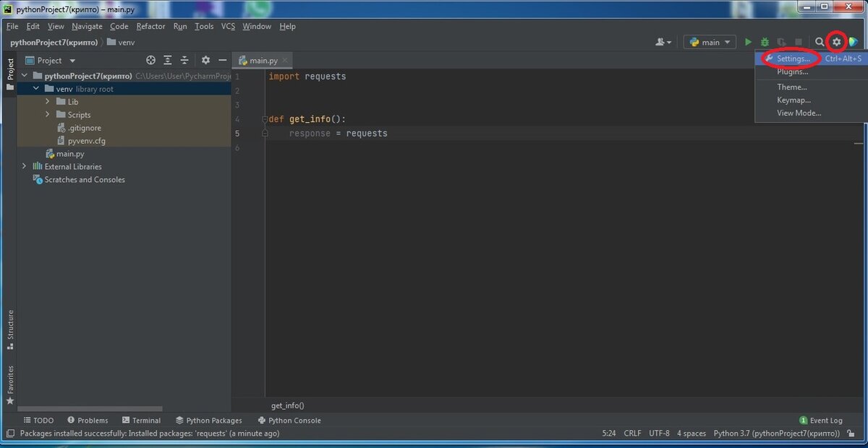Image resolution: width=868 pixels, height=448 pixels.
Task: Click get_info() breadcrumb below the editor
Action: pos(288,406)
